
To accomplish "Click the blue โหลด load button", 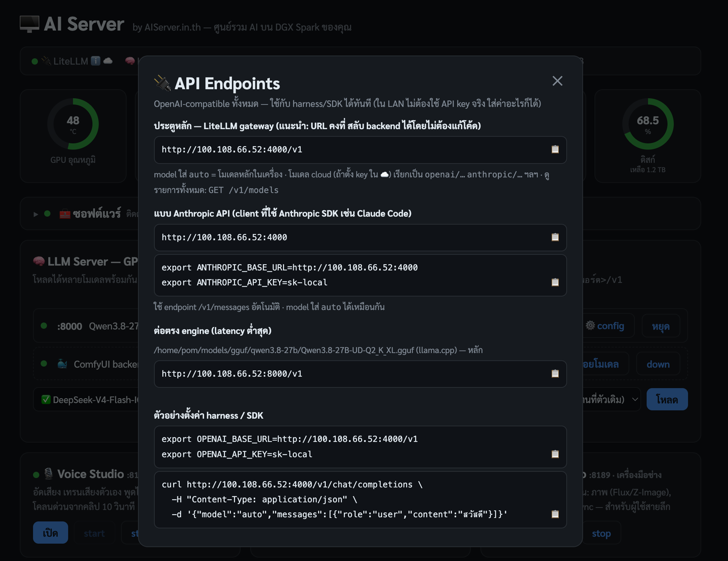I will tap(667, 400).
